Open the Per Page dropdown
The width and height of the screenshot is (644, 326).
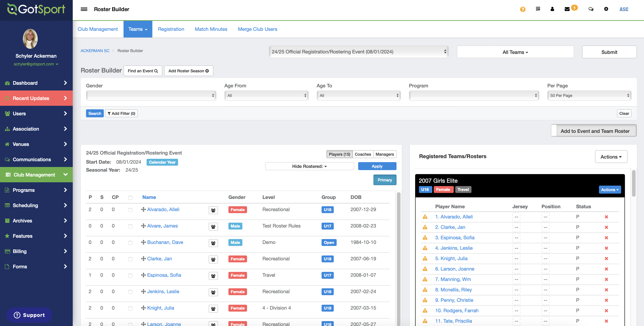[x=589, y=95]
